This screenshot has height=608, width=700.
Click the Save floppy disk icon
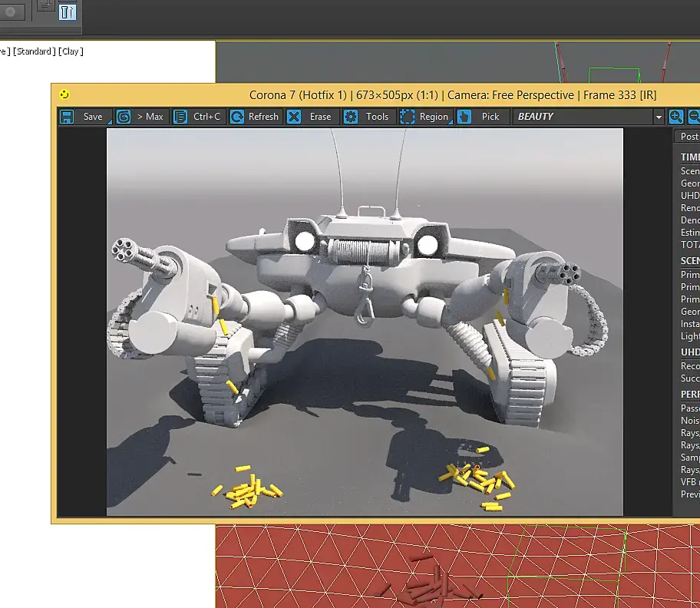click(67, 117)
